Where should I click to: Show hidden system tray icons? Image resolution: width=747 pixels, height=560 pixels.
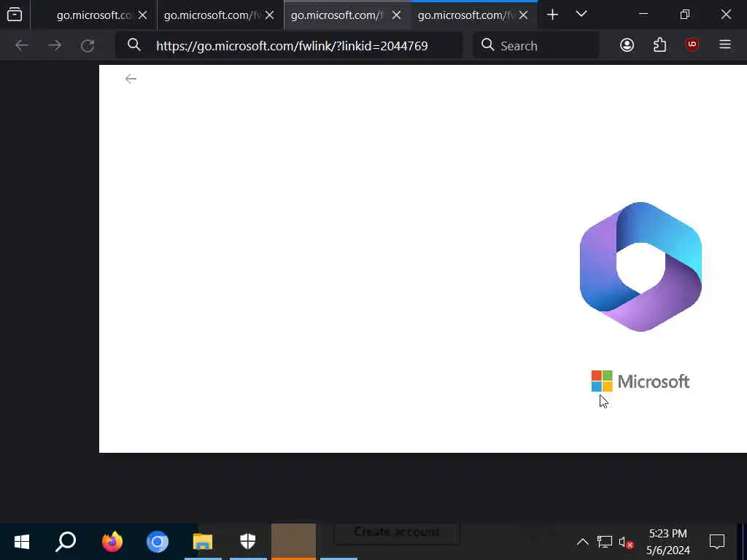(582, 542)
